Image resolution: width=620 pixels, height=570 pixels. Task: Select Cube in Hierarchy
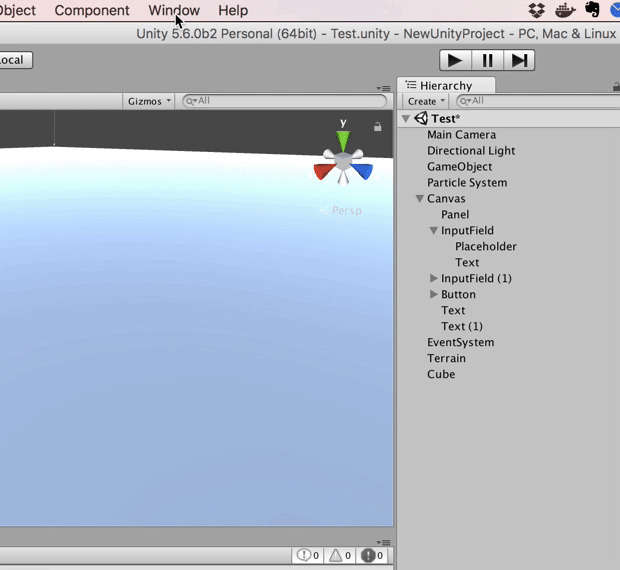click(441, 374)
